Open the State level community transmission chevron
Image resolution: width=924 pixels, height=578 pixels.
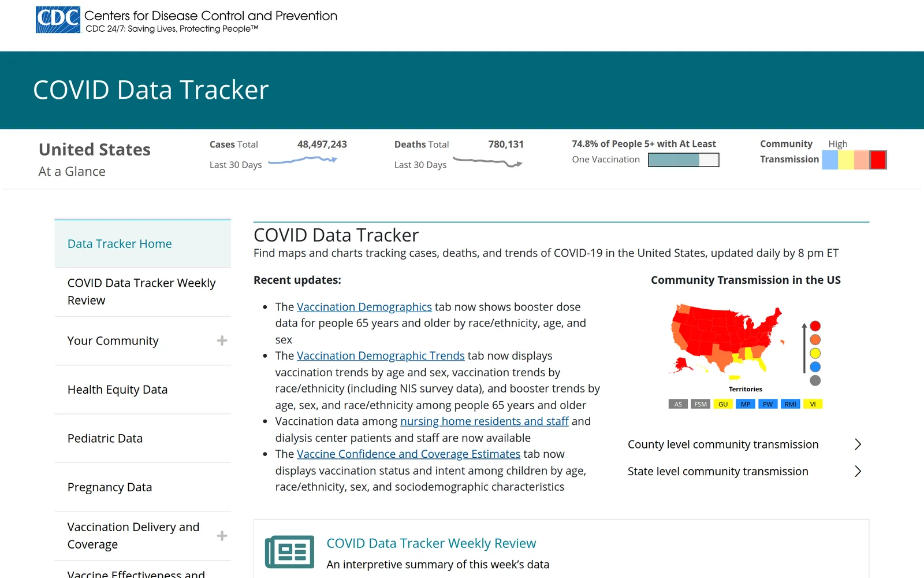pos(858,472)
